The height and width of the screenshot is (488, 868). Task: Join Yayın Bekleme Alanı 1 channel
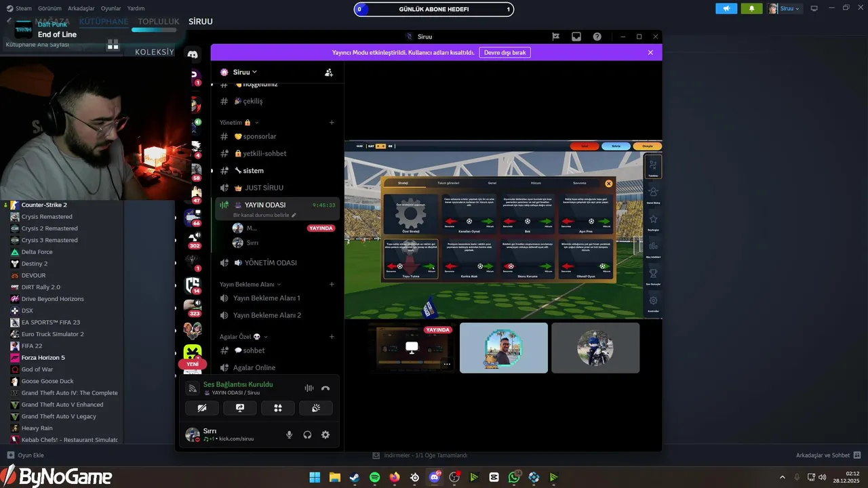tap(277, 298)
